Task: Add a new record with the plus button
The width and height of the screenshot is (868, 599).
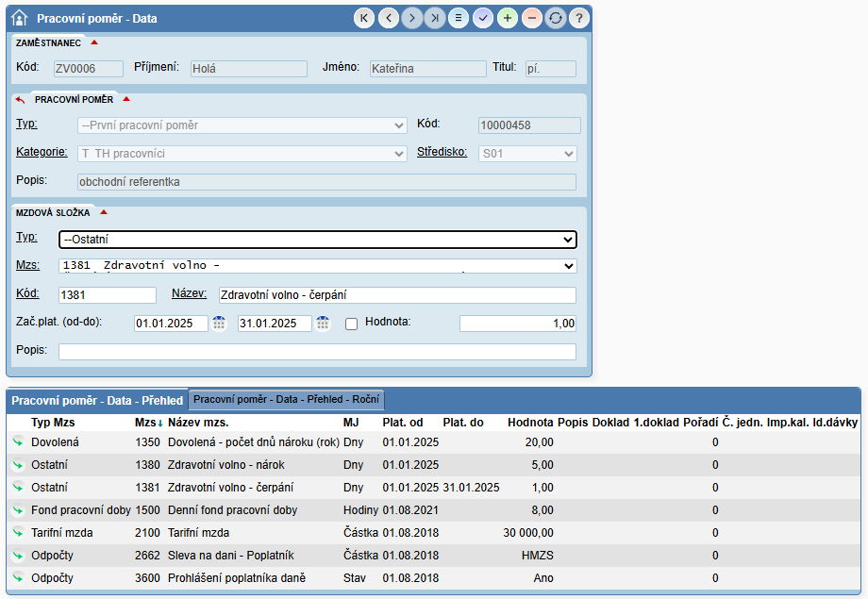Action: tap(508, 18)
